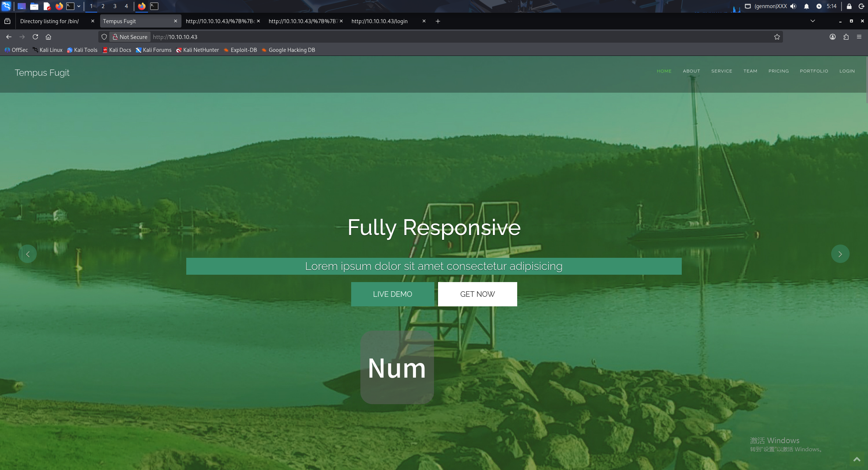
Task: Reload the current page
Action: pyautogui.click(x=35, y=37)
